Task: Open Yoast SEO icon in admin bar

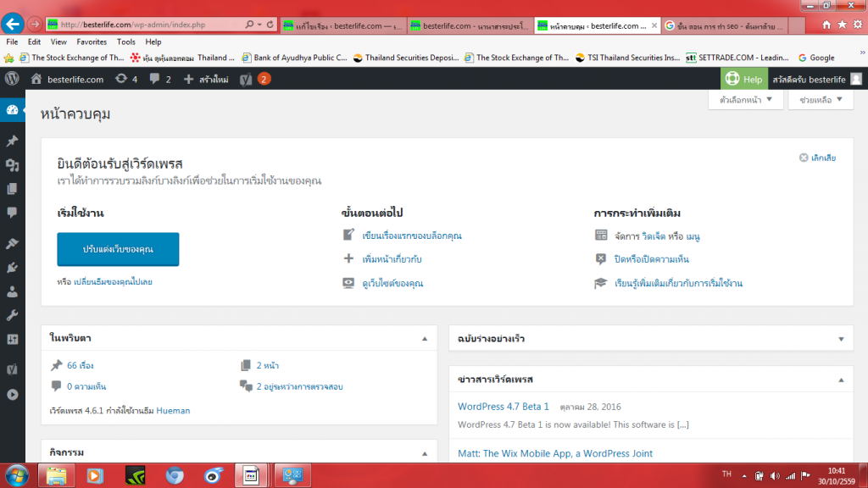Action: 246,79
